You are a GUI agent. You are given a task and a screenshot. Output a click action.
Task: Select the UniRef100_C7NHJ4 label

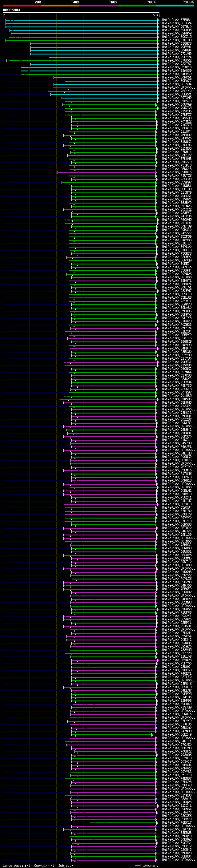pyautogui.click(x=177, y=152)
